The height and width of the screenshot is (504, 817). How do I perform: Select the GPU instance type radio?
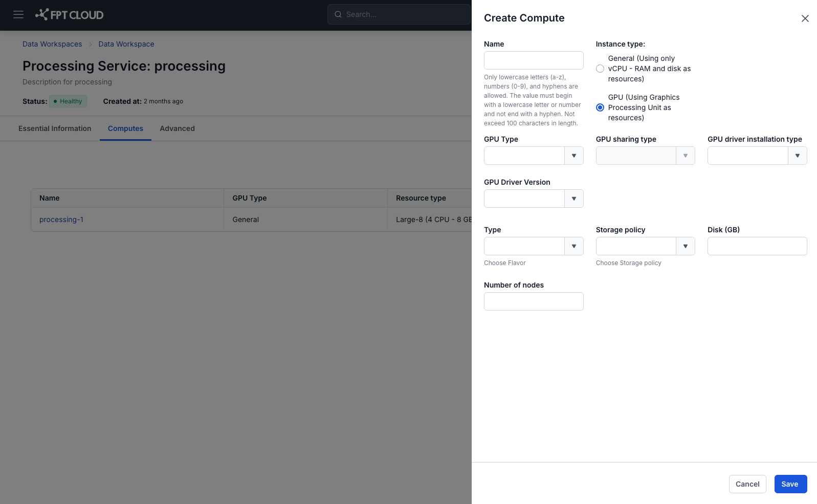(x=600, y=107)
